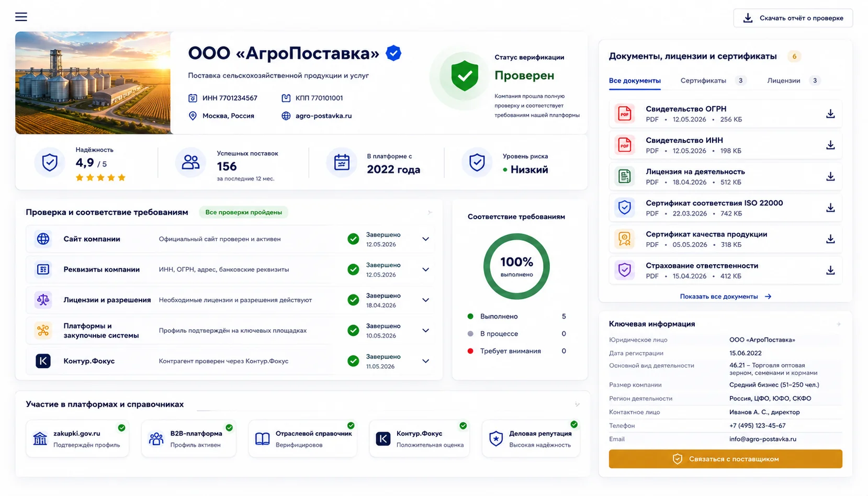Click the green check for Сайт компании
This screenshot has width=868, height=496.
(353, 239)
